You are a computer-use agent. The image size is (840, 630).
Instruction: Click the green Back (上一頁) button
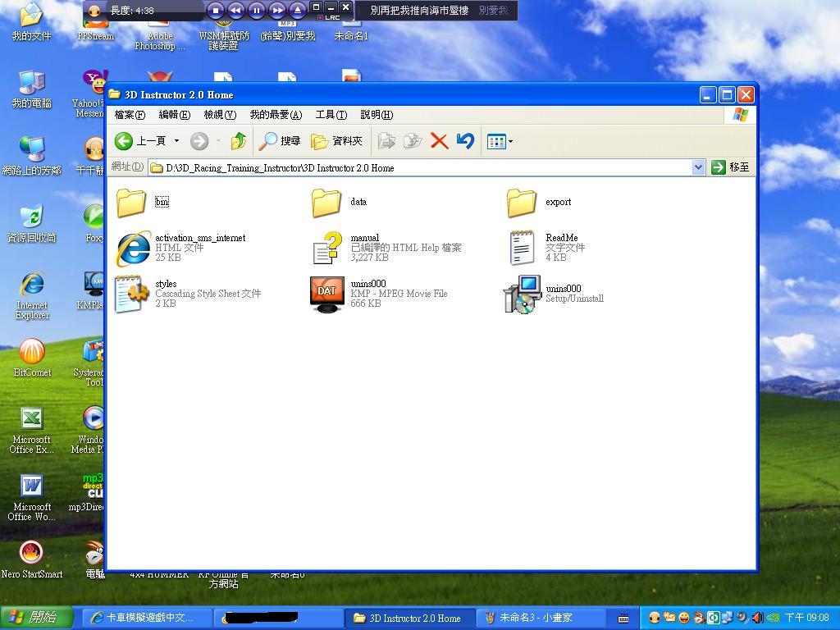[125, 141]
